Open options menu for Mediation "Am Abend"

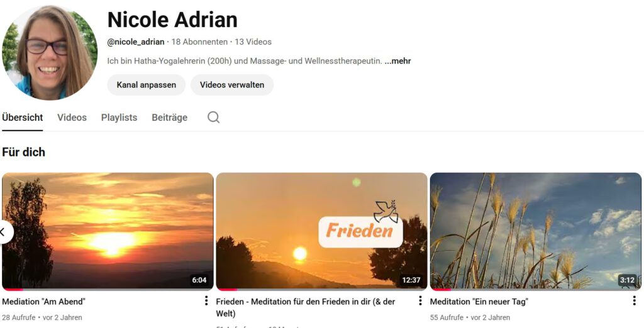click(x=206, y=301)
